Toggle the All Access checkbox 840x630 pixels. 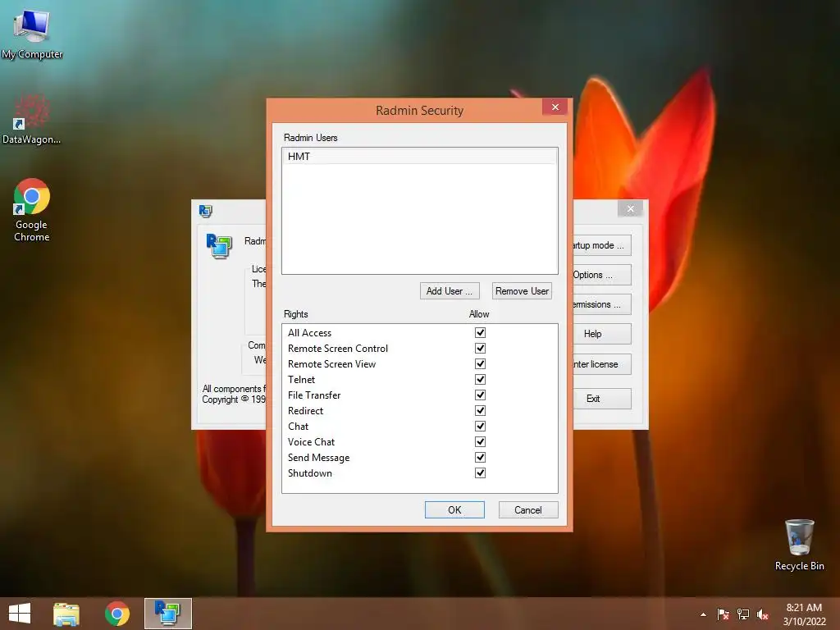[x=480, y=333]
